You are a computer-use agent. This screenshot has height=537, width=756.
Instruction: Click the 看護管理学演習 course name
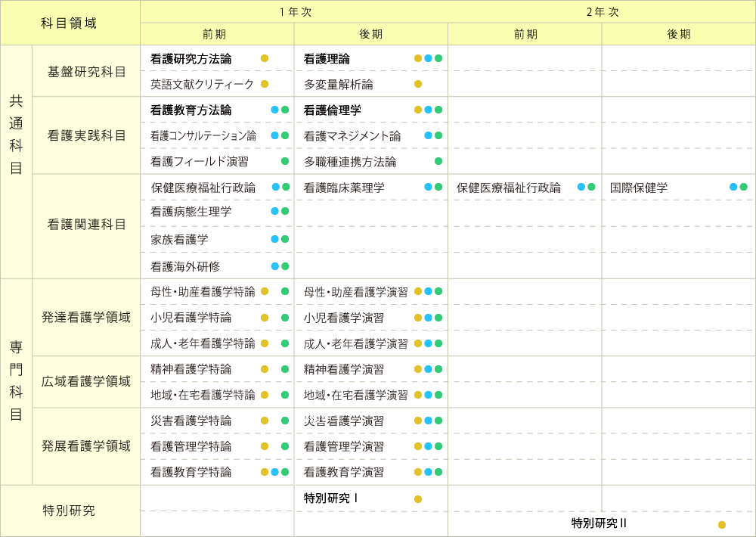344,446
